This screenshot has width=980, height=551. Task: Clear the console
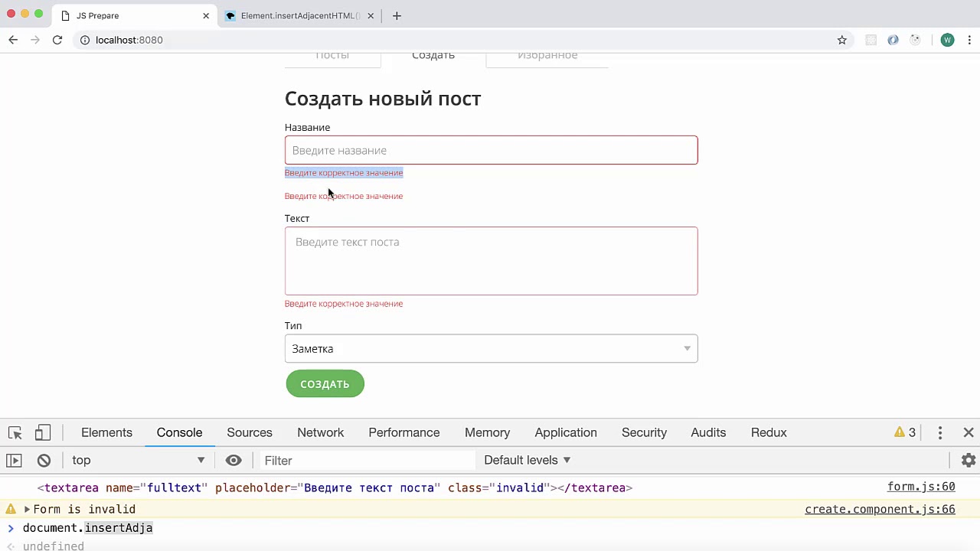(x=44, y=460)
